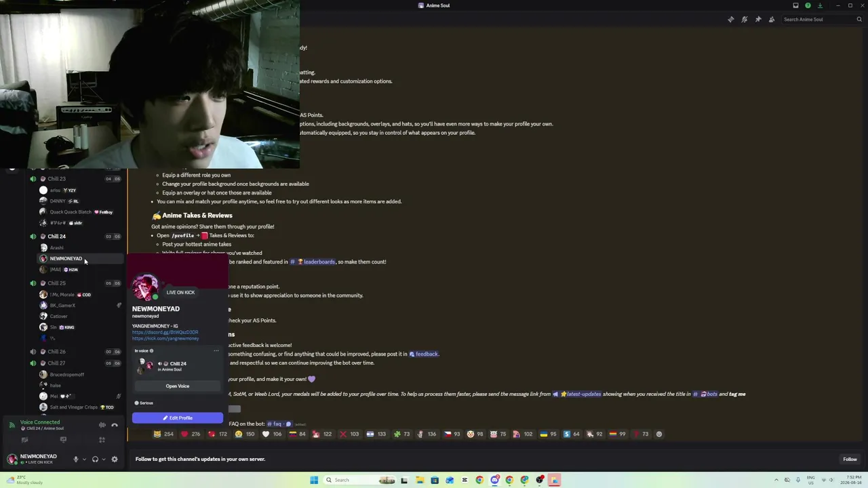This screenshot has height=488, width=868.
Task: Click the Edit Profile button
Action: [178, 418]
